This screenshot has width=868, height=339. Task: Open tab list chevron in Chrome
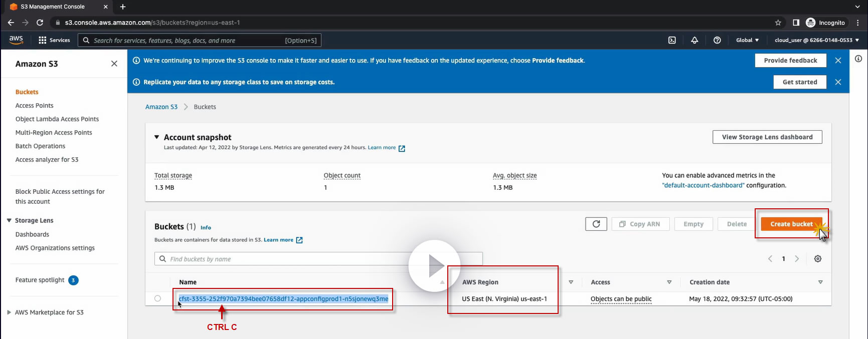coord(857,7)
